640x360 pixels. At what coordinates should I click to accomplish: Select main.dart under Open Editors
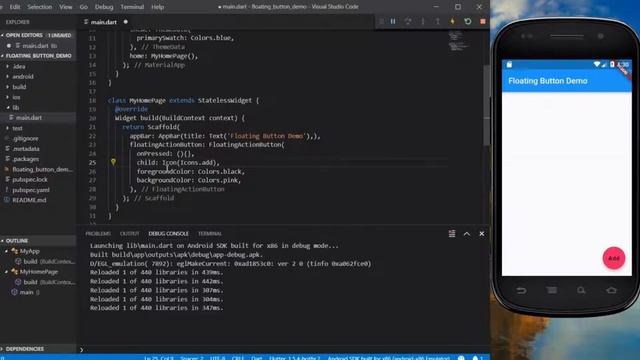tap(38, 46)
